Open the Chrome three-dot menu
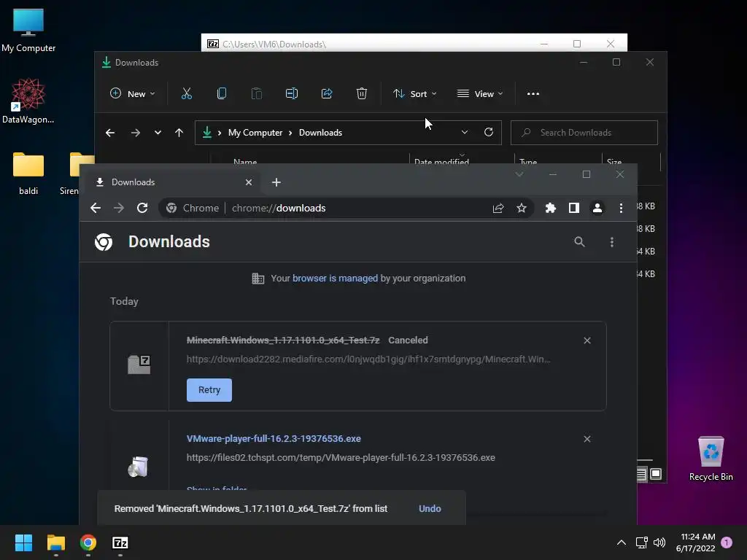This screenshot has height=560, width=747. 621,208
